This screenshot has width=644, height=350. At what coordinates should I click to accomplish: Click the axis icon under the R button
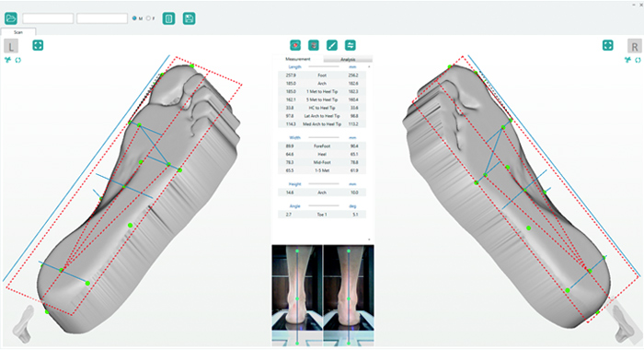627,60
